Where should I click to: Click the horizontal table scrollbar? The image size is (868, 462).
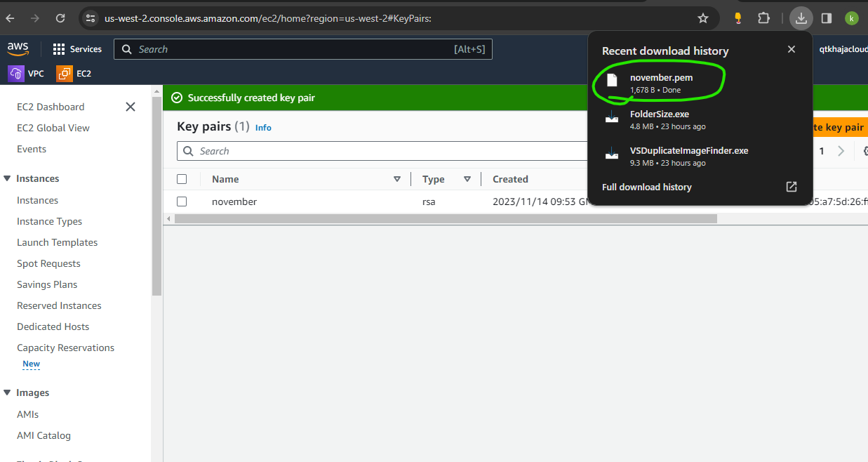click(446, 219)
